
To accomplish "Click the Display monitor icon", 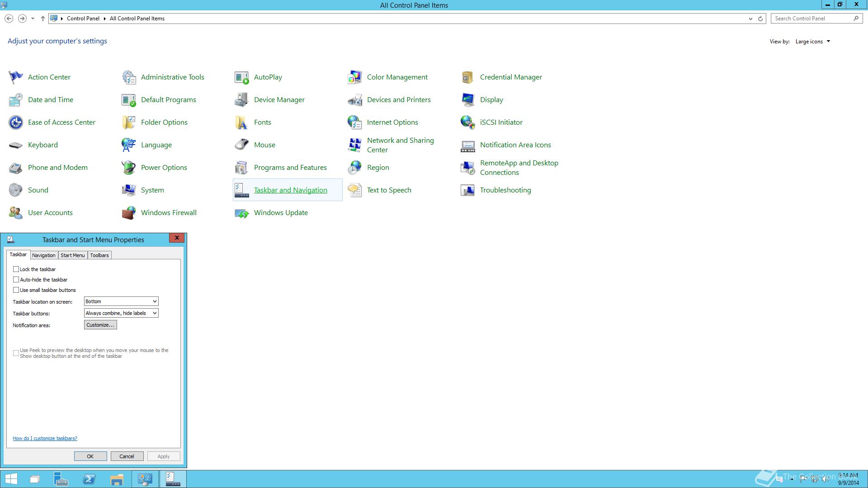I will 468,100.
